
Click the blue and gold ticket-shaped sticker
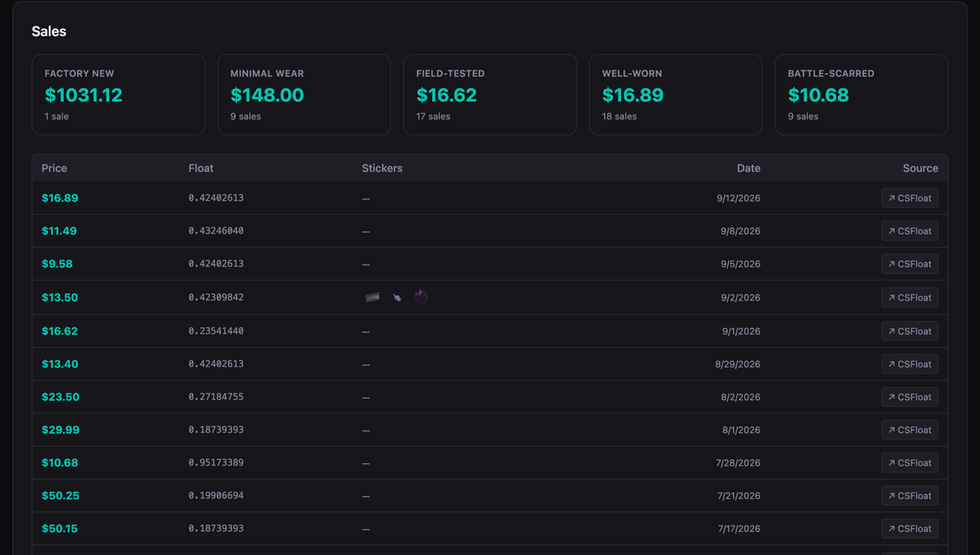(372, 297)
